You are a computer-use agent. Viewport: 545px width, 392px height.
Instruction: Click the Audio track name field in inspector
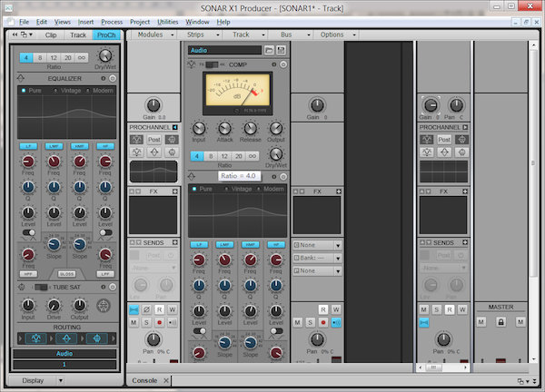(64, 354)
